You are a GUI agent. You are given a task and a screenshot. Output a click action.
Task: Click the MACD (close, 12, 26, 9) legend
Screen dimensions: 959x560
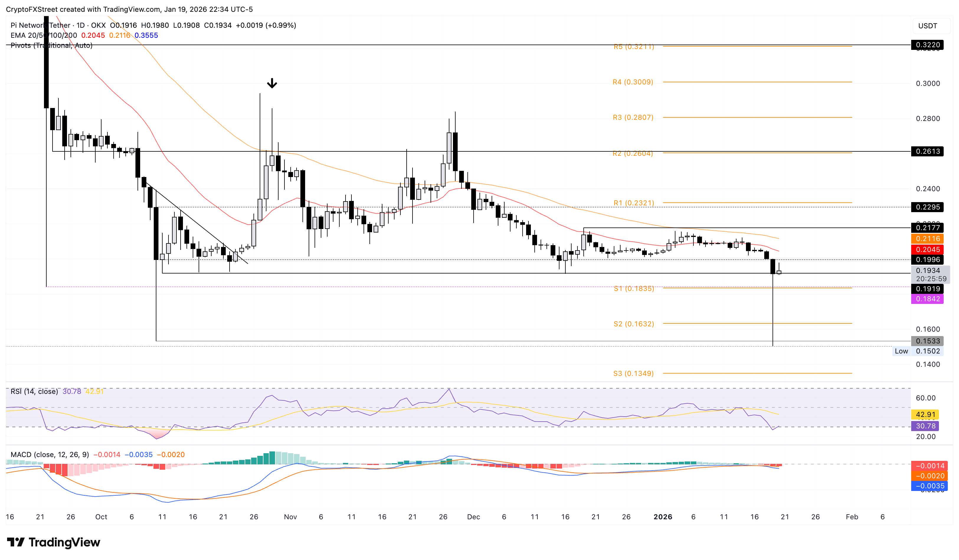point(50,455)
